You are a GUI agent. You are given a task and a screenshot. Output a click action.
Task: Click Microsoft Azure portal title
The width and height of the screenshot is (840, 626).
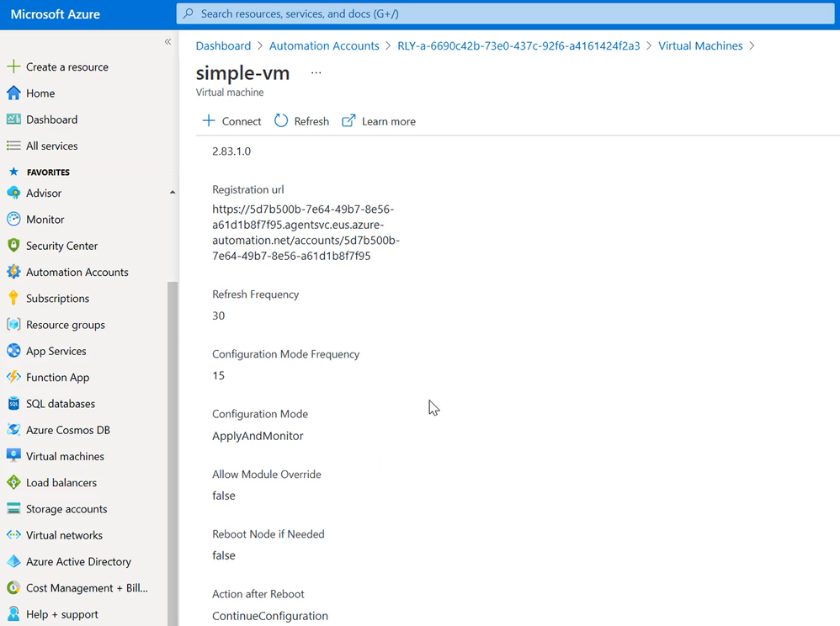click(56, 14)
